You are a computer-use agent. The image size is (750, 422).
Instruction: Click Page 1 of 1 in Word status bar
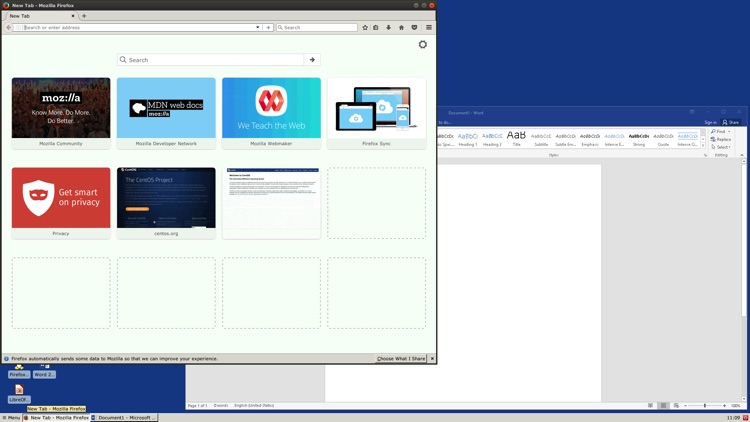pyautogui.click(x=197, y=406)
